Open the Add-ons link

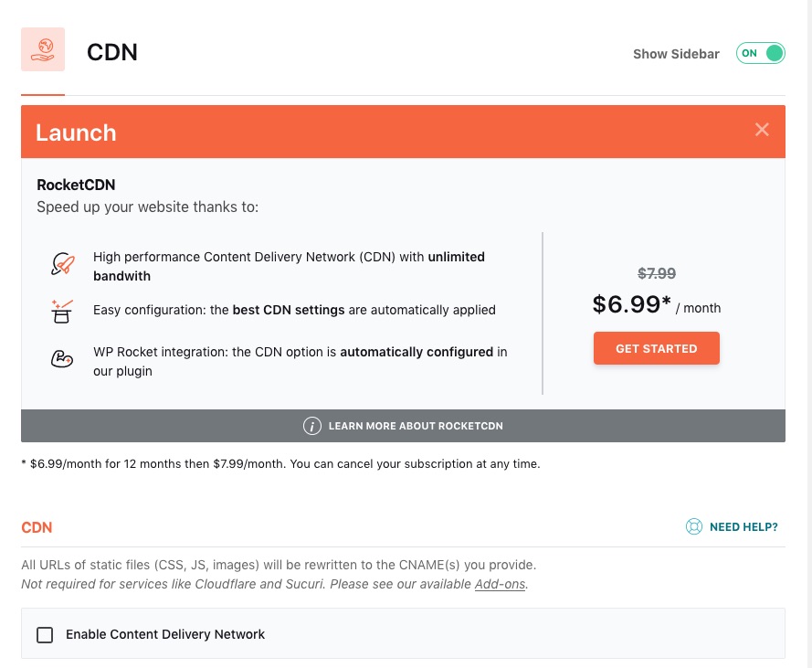pyautogui.click(x=500, y=584)
